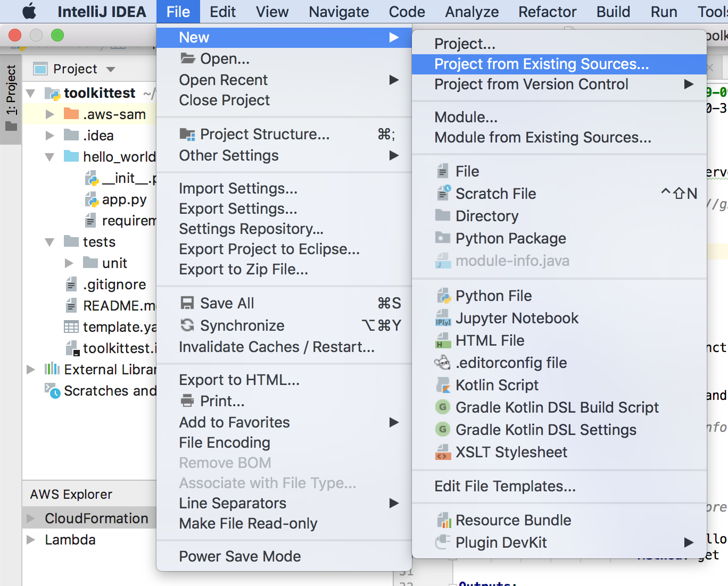Select Settings Repository
This screenshot has height=586, width=728.
click(x=284, y=229)
